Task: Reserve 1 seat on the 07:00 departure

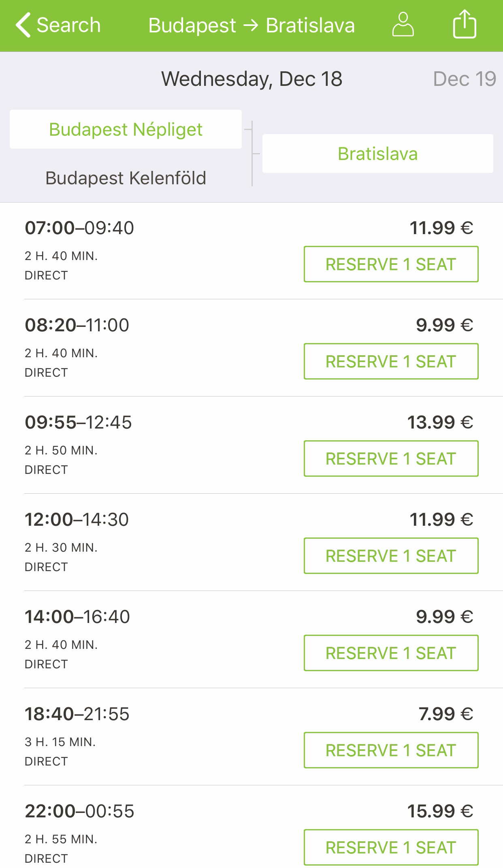Action: (391, 264)
